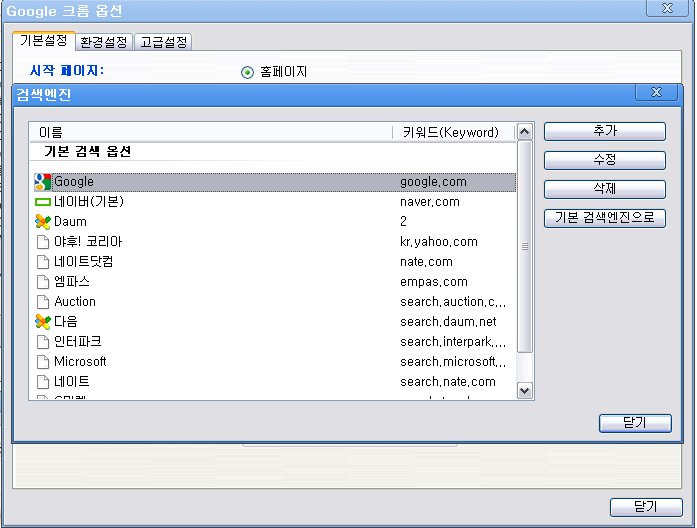Click the Google search engine icon
Image resolution: width=697 pixels, height=528 pixels.
pyautogui.click(x=43, y=182)
